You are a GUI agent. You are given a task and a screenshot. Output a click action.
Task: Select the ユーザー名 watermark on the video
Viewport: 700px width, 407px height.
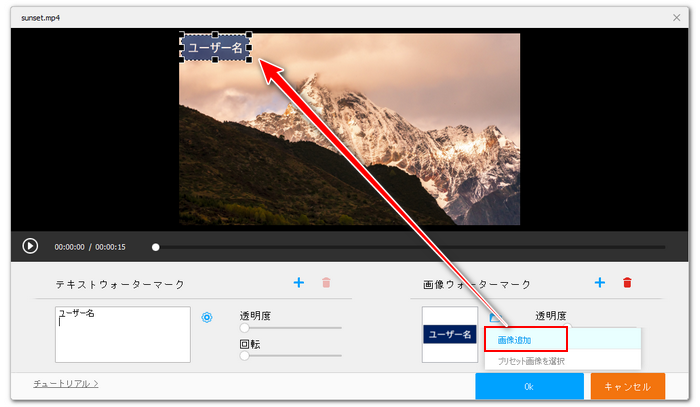coord(215,47)
